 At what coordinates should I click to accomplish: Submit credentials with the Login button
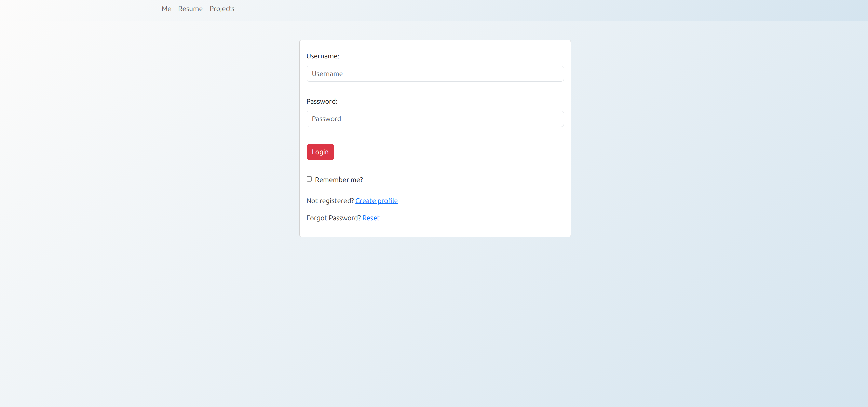click(x=320, y=152)
